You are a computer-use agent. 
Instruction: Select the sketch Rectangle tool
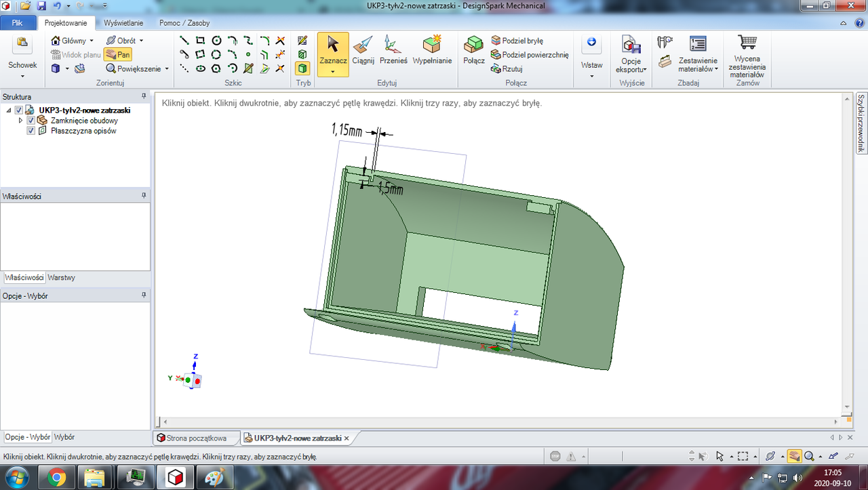[200, 41]
